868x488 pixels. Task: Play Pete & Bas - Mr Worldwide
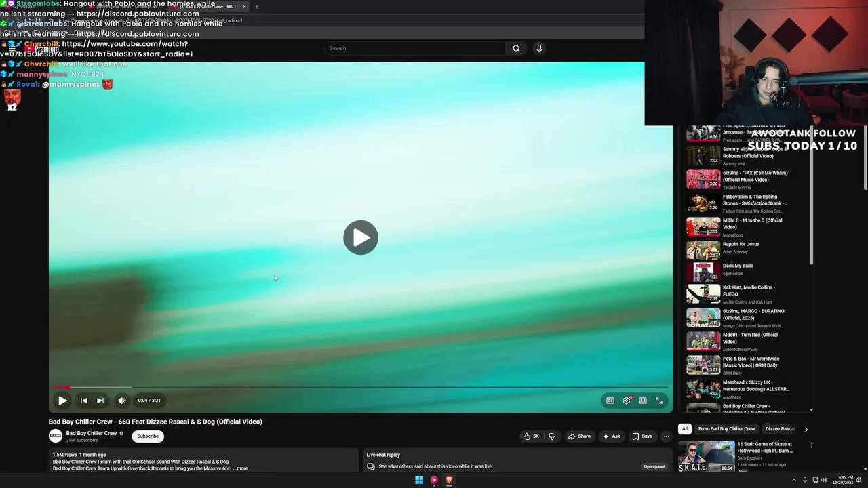pyautogui.click(x=739, y=365)
